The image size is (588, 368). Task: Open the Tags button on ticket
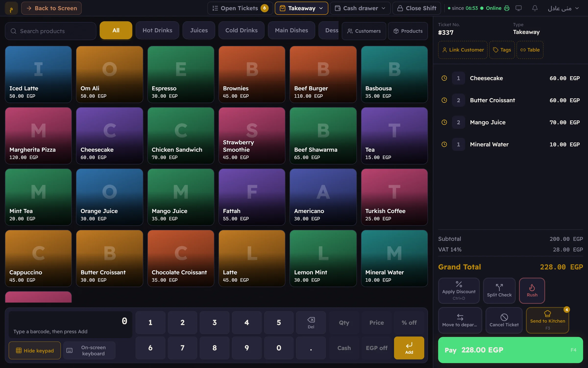click(x=502, y=50)
